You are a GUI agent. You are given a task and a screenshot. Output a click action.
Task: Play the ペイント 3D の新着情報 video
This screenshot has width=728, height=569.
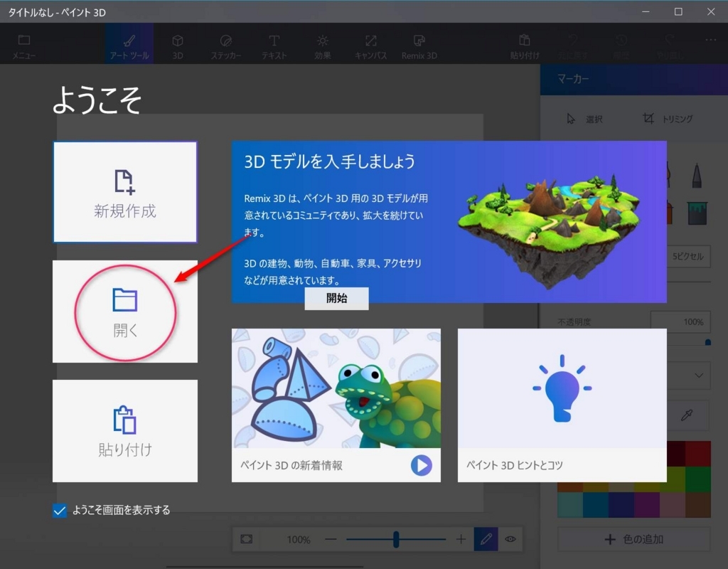421,465
